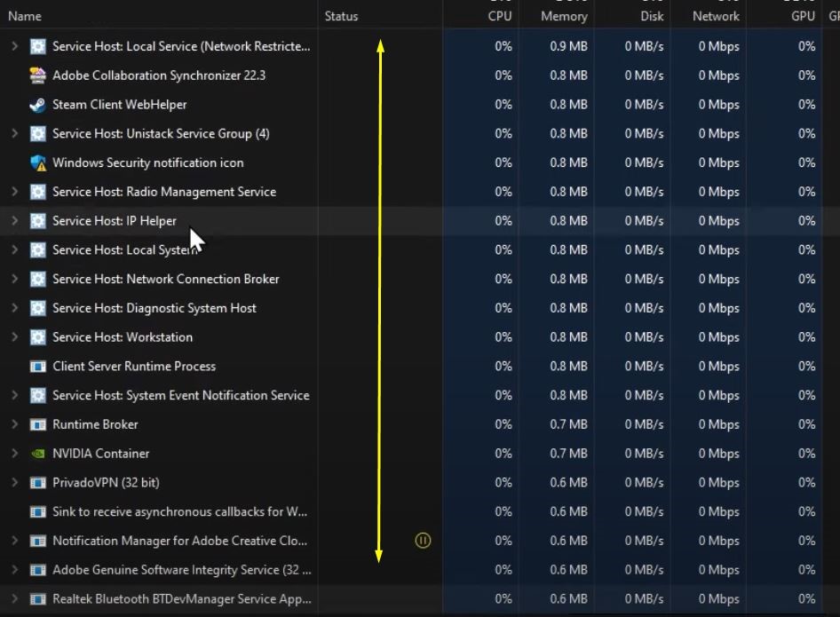Sort by the GPU column header
This screenshot has width=840, height=617.
(x=803, y=17)
